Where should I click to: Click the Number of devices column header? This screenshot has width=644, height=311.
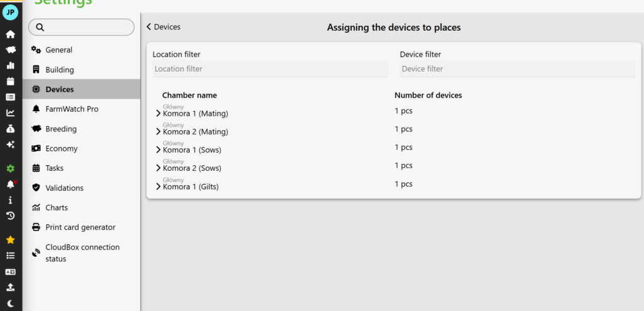(428, 95)
